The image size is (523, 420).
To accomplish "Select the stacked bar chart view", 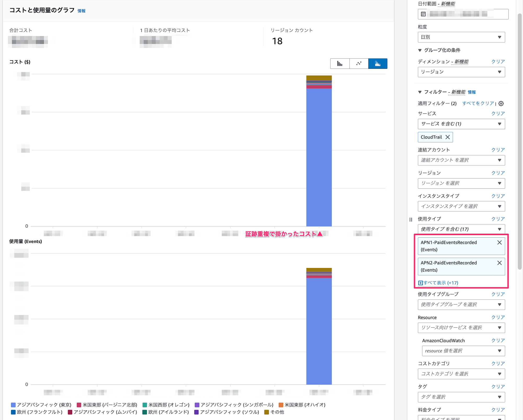I will click(x=378, y=64).
